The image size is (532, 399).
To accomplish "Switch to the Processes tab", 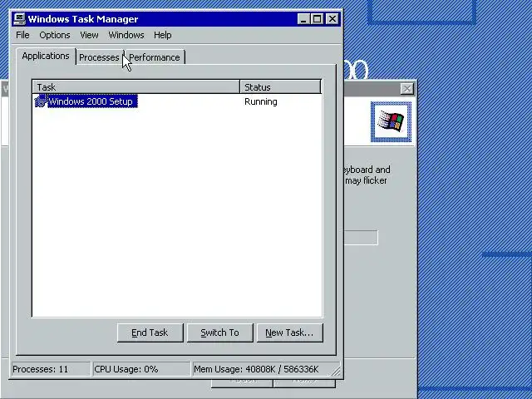I will 99,57.
